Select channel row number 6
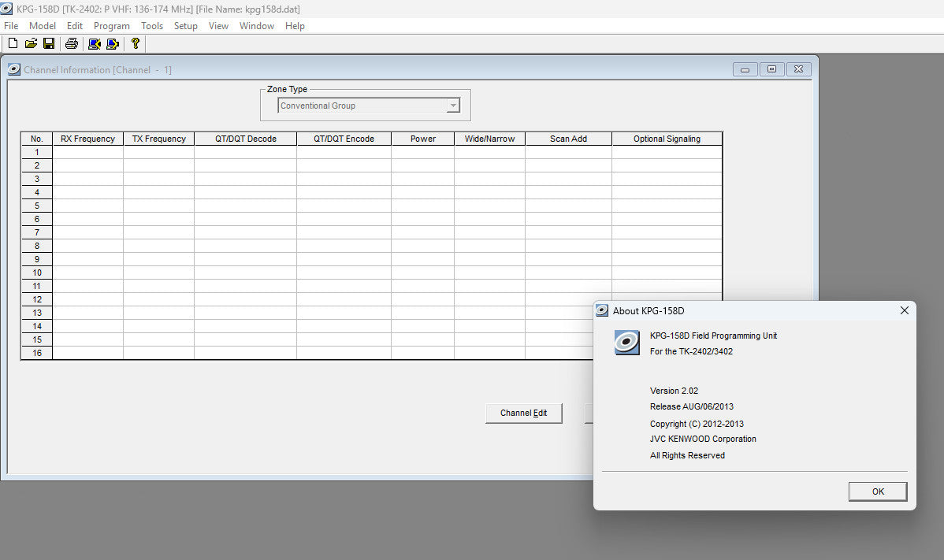 (37, 219)
